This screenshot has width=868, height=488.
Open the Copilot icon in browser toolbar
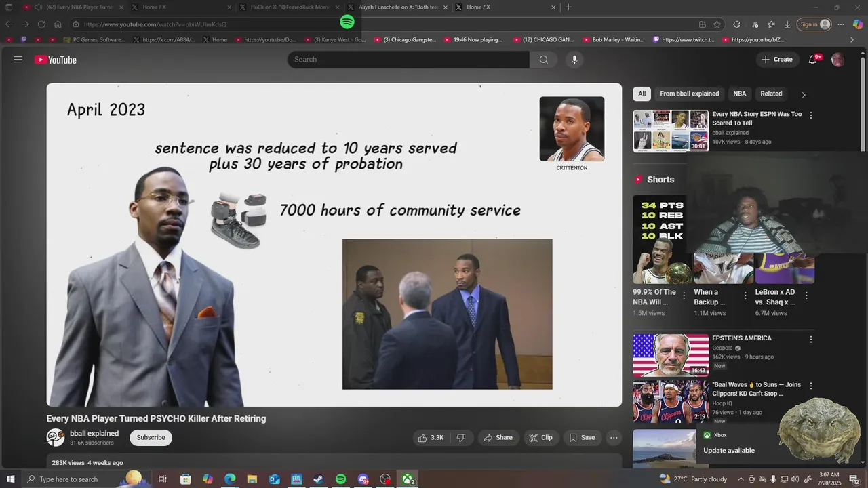858,24
